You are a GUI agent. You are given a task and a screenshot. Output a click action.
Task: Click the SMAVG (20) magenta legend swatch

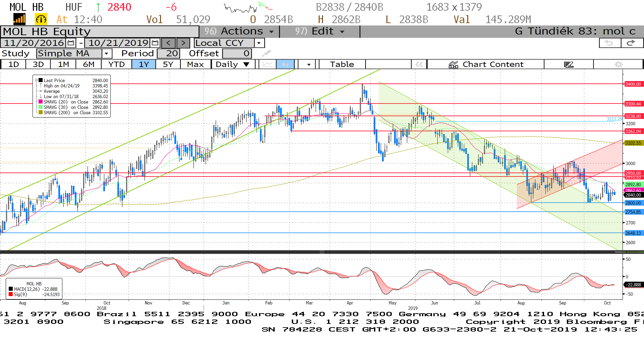41,102
